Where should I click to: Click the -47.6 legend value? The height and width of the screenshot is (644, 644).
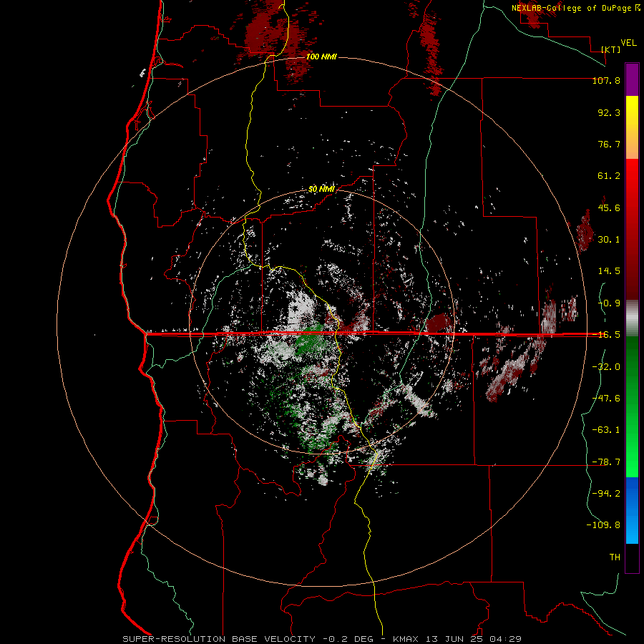tap(606, 399)
